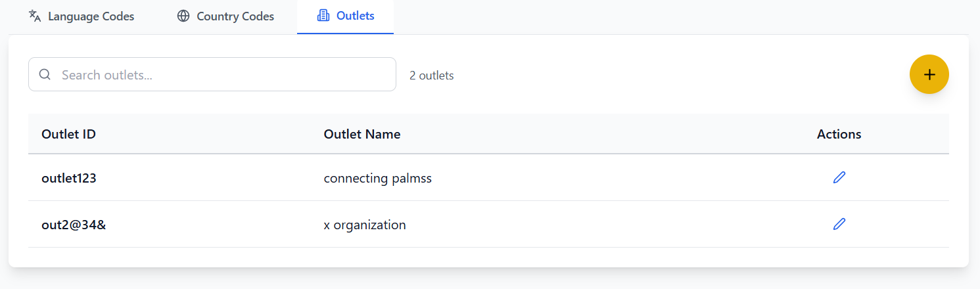
Task: Click the Actions column header
Action: [x=839, y=134]
